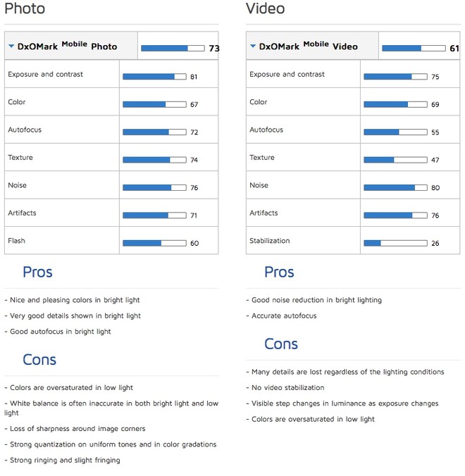Select the Photo Texture row label
Viewport: 465px width, 476px height.
(20, 158)
